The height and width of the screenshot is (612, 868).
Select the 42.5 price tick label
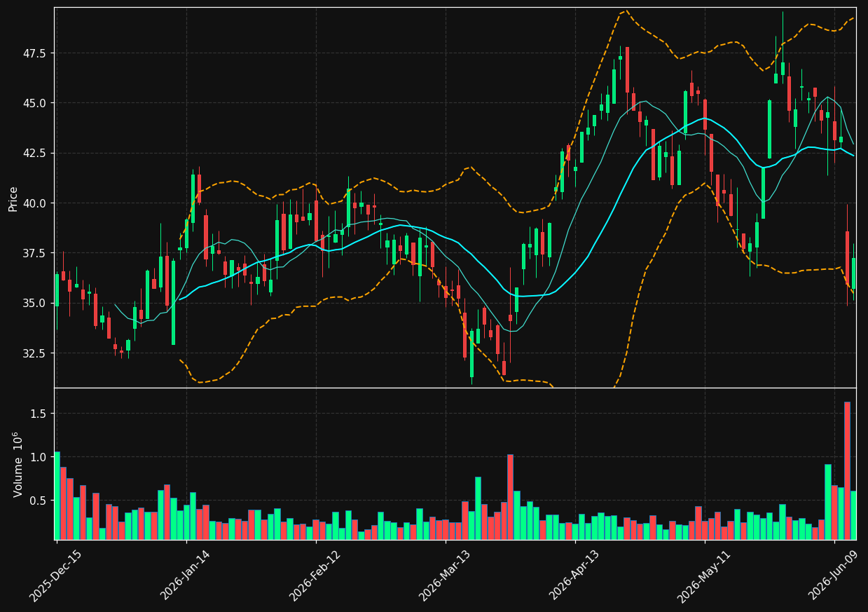click(35, 153)
